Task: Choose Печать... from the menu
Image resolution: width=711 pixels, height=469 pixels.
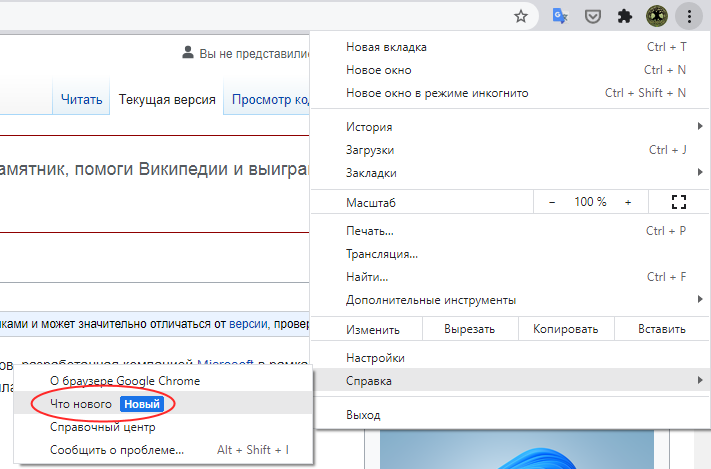Action: pos(510,231)
